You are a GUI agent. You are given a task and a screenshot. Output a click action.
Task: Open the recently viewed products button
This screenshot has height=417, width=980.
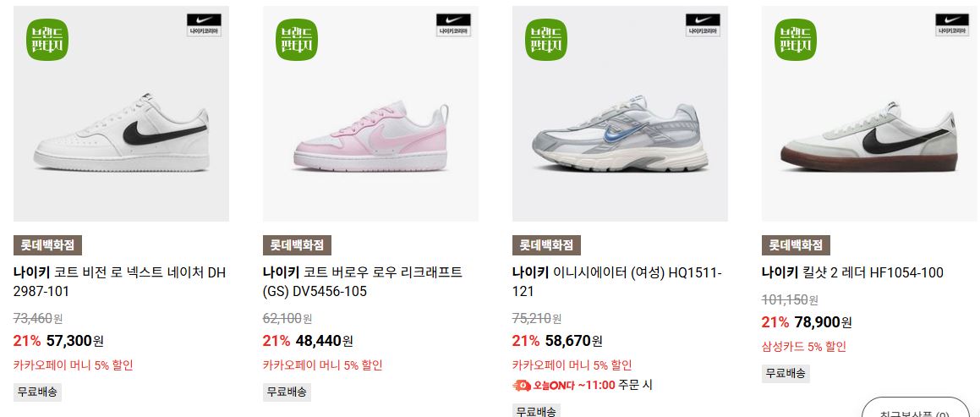tap(917, 409)
